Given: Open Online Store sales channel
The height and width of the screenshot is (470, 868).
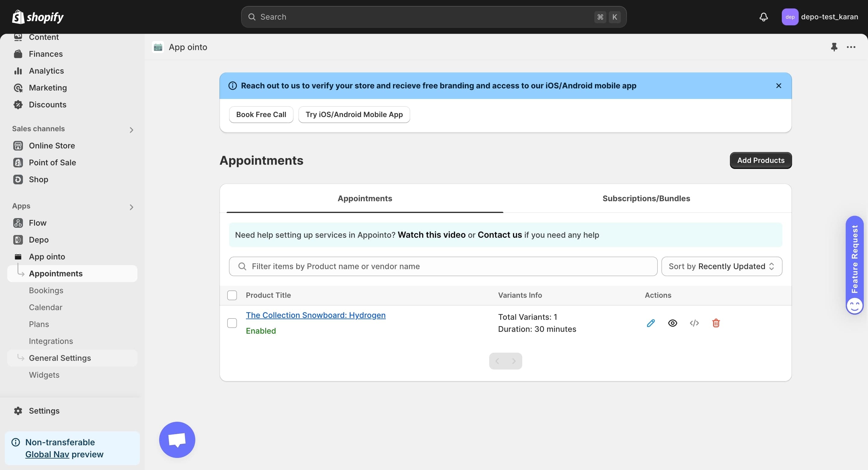Looking at the screenshot, I should click(52, 146).
